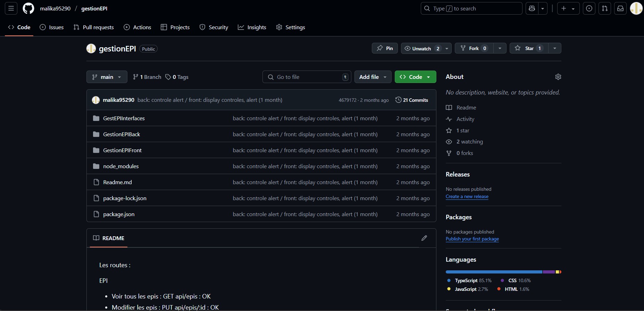The height and width of the screenshot is (311, 644).
Task: Open the Actions tab
Action: coord(137,27)
